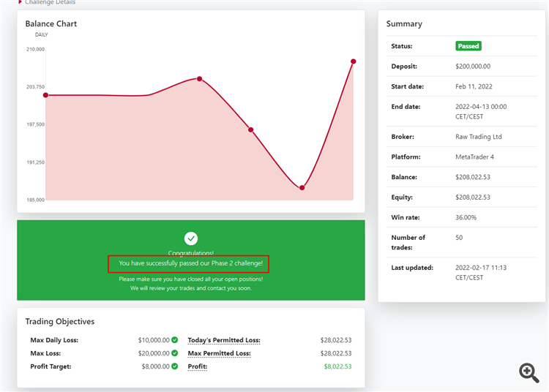Click green check beside Max Loss $20,000.00

tap(175, 353)
